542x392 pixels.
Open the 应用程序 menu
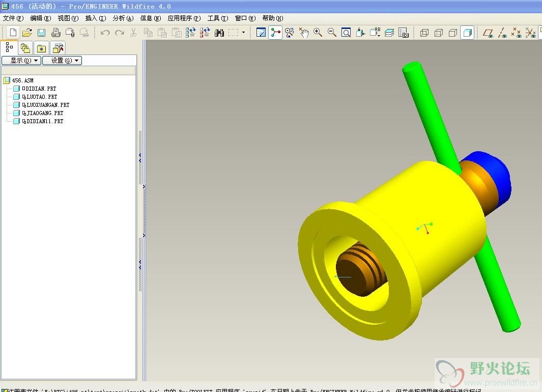pyautogui.click(x=184, y=18)
